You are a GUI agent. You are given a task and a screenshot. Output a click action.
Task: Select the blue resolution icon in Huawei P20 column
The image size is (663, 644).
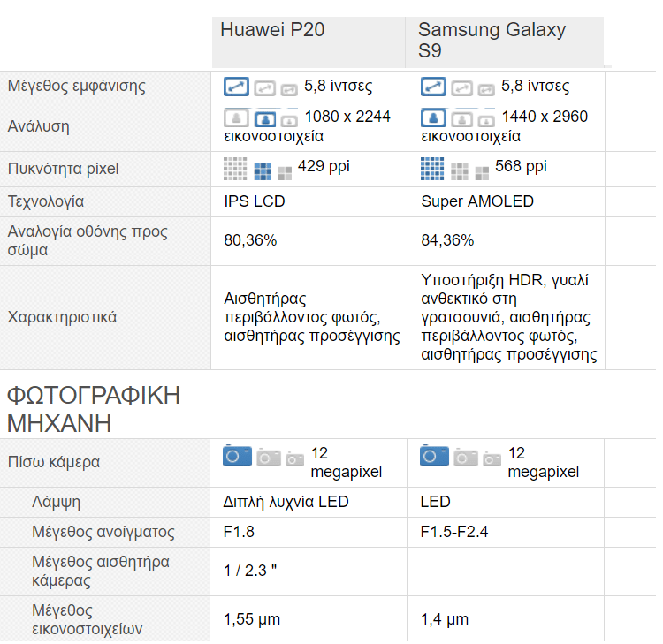pos(264,117)
